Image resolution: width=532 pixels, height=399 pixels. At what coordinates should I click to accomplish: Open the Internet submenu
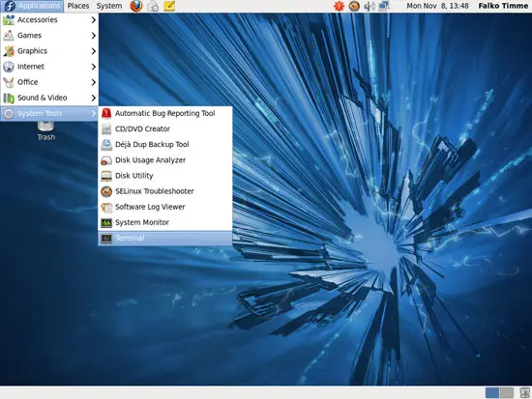click(49, 67)
